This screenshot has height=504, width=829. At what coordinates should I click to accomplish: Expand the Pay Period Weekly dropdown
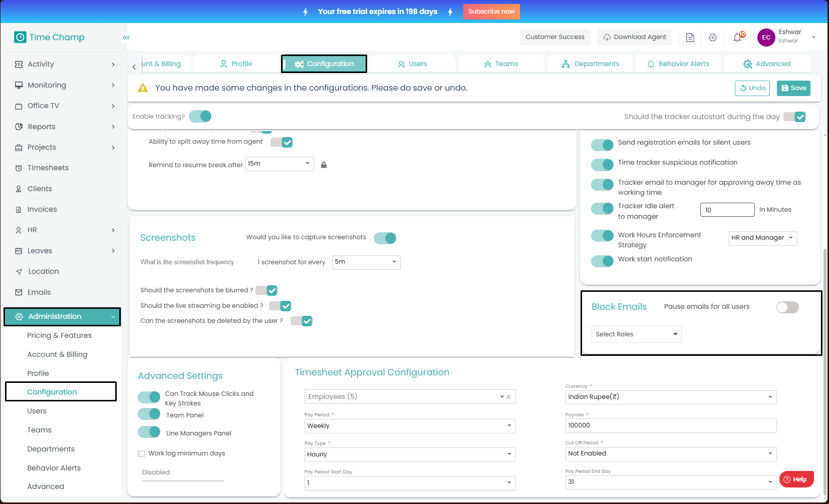[409, 426]
